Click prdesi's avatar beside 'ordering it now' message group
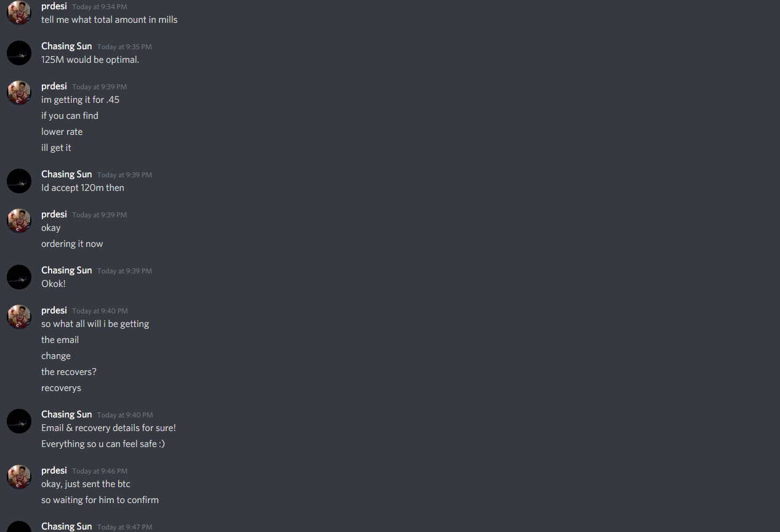 pyautogui.click(x=19, y=221)
